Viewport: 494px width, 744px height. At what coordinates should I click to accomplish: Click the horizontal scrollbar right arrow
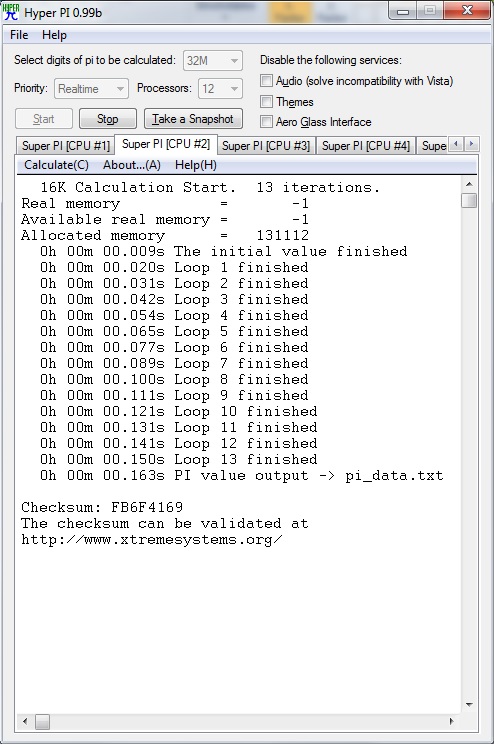pyautogui.click(x=451, y=722)
